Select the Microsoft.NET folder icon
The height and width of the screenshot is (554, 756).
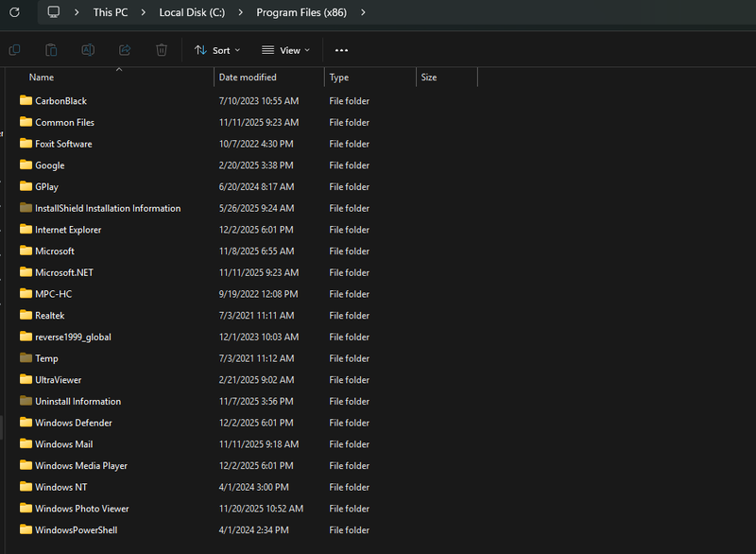(x=26, y=272)
